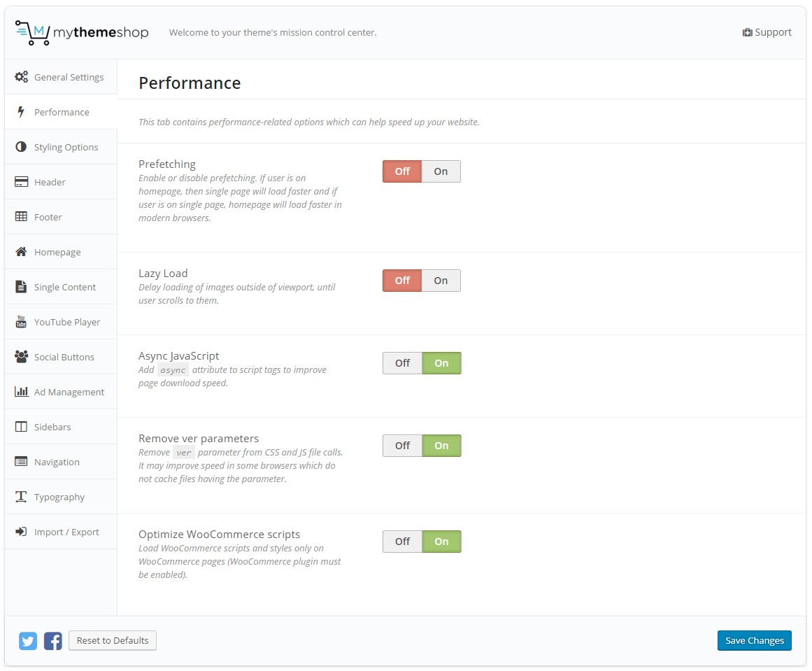
Task: Click the mythemeshop brand text
Action: click(x=101, y=33)
